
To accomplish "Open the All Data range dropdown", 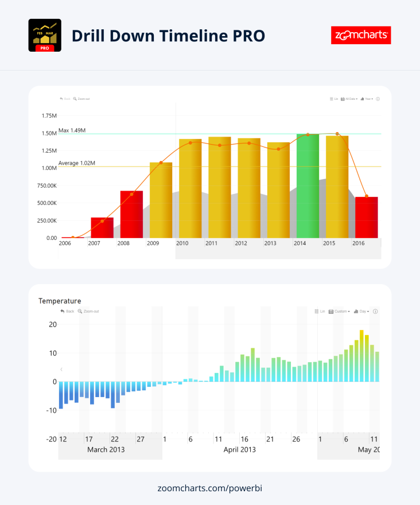I will (349, 99).
